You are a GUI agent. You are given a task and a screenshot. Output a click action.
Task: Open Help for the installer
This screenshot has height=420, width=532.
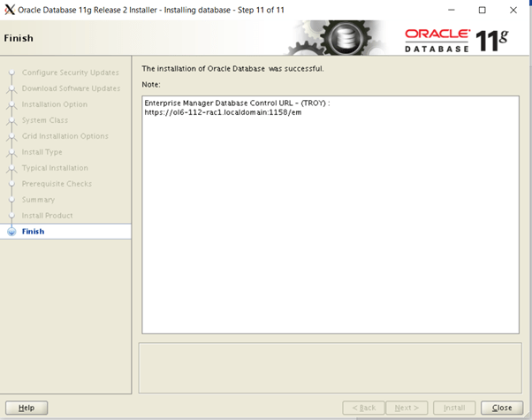27,408
